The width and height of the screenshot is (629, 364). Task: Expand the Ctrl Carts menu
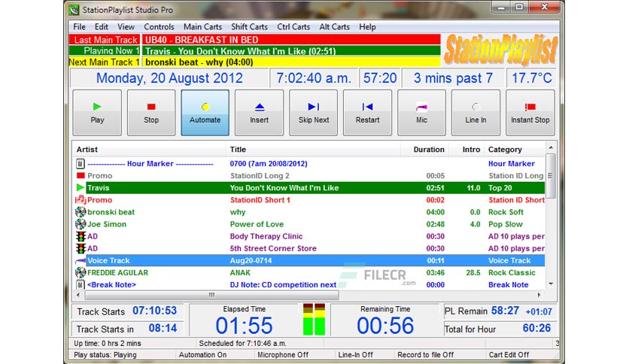[x=293, y=27]
